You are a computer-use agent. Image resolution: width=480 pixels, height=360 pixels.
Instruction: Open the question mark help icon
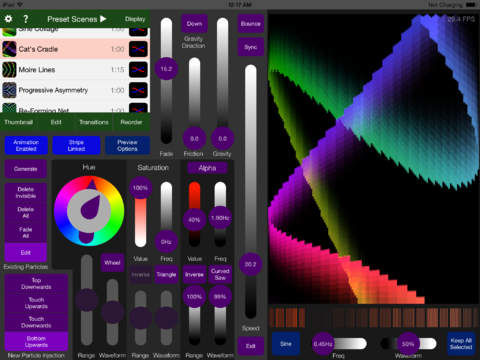click(x=26, y=19)
